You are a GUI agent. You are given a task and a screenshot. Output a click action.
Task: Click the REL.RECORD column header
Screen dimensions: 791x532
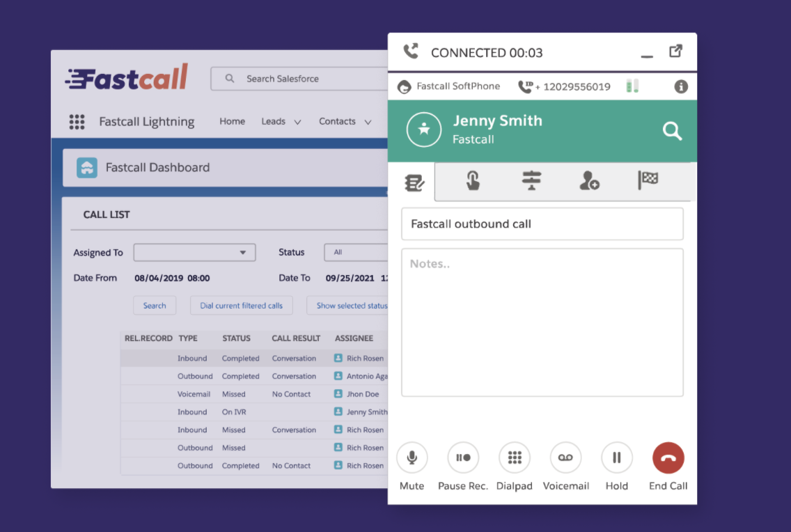[148, 338]
